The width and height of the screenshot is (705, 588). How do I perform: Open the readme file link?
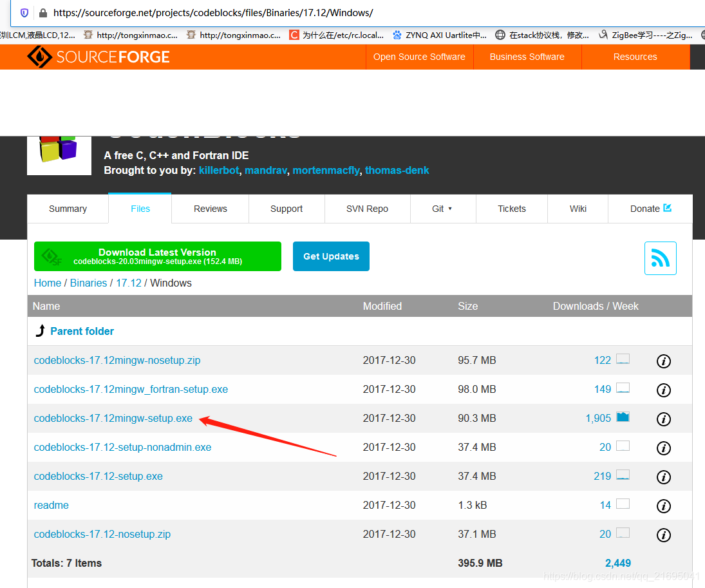(x=52, y=505)
